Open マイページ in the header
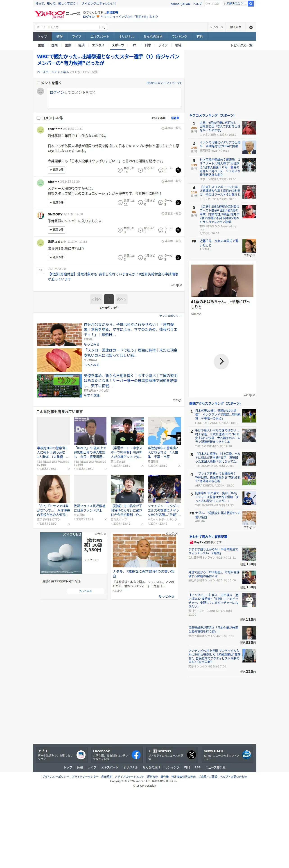This screenshot has width=289, height=868. (216, 27)
